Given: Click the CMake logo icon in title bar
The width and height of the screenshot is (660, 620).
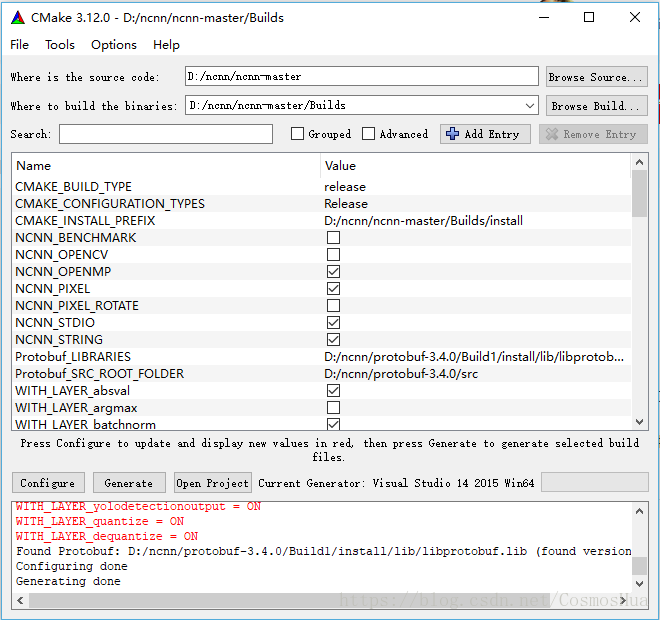Looking at the screenshot, I should [x=18, y=17].
